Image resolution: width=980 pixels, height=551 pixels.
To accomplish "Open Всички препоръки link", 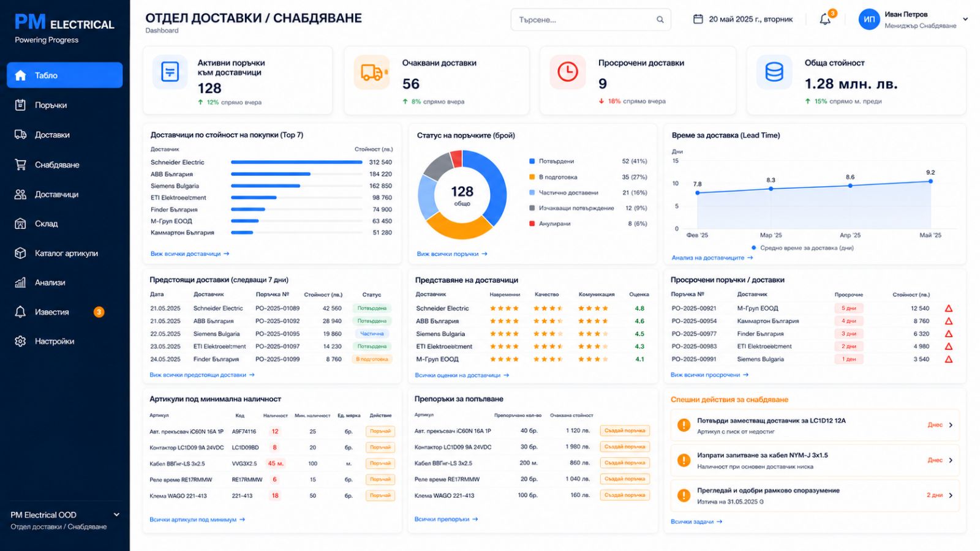I will (446, 519).
